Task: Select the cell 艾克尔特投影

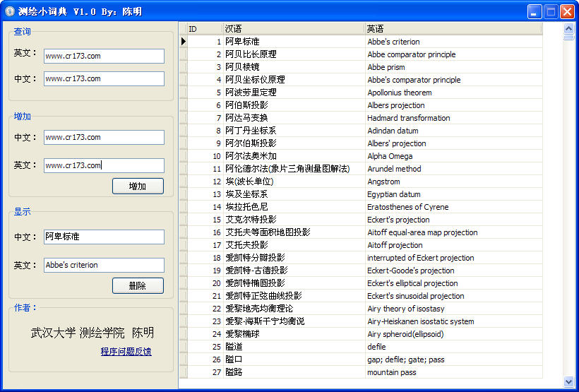Action: [x=294, y=220]
